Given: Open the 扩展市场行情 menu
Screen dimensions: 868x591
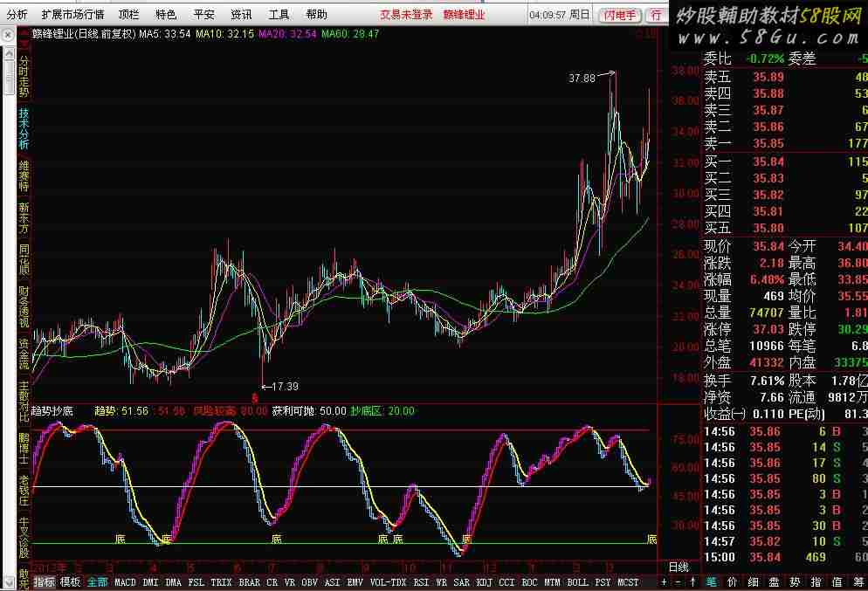Looking at the screenshot, I should click(x=72, y=15).
